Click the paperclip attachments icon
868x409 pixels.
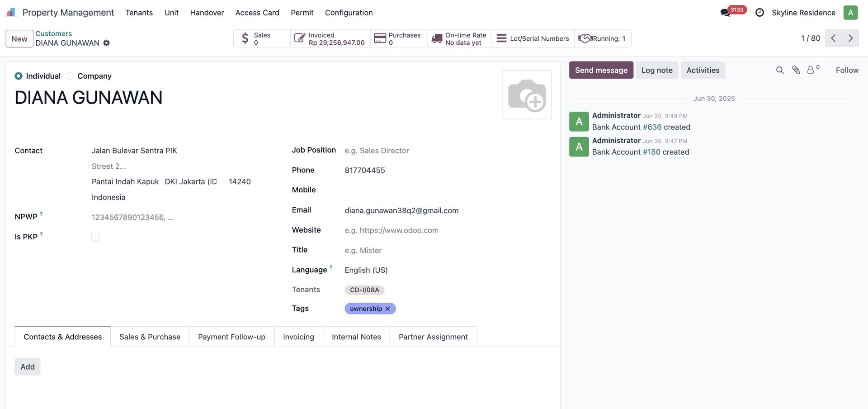(796, 70)
